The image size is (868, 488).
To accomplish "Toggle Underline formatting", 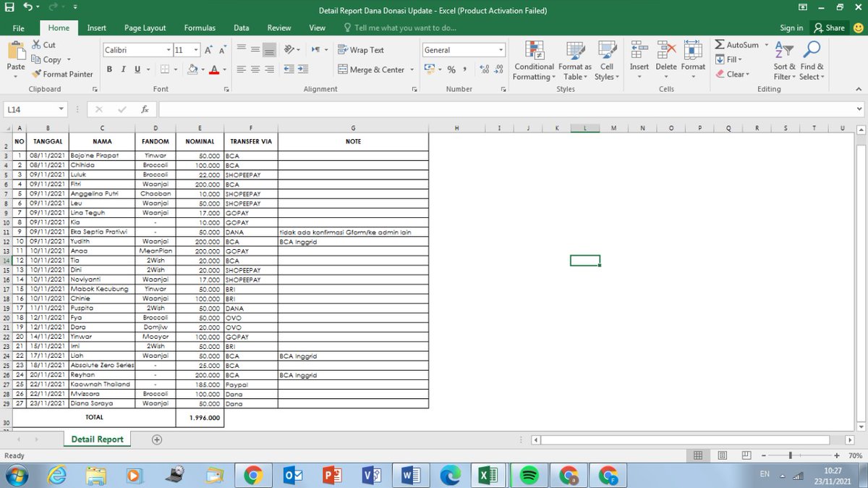I will pos(137,70).
